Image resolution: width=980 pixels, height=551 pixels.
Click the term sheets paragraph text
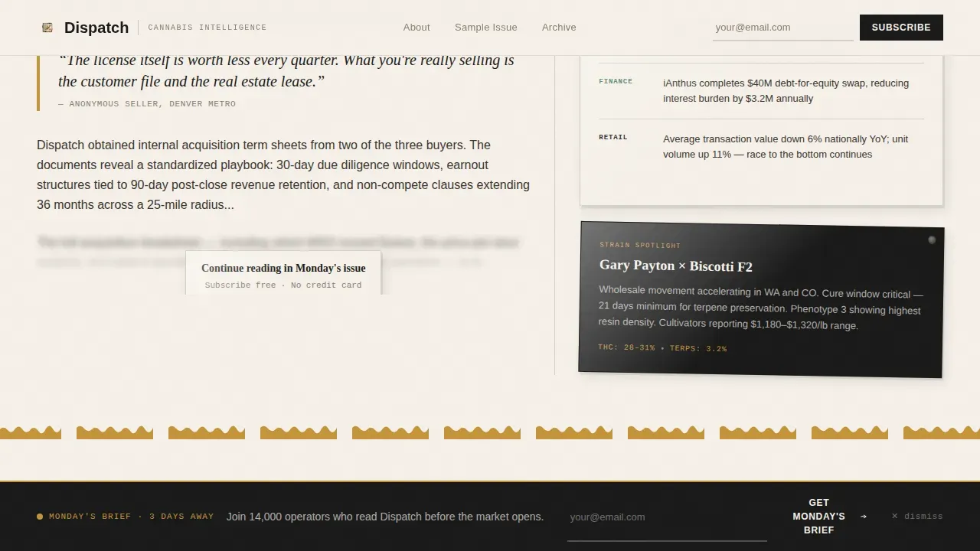(x=283, y=174)
